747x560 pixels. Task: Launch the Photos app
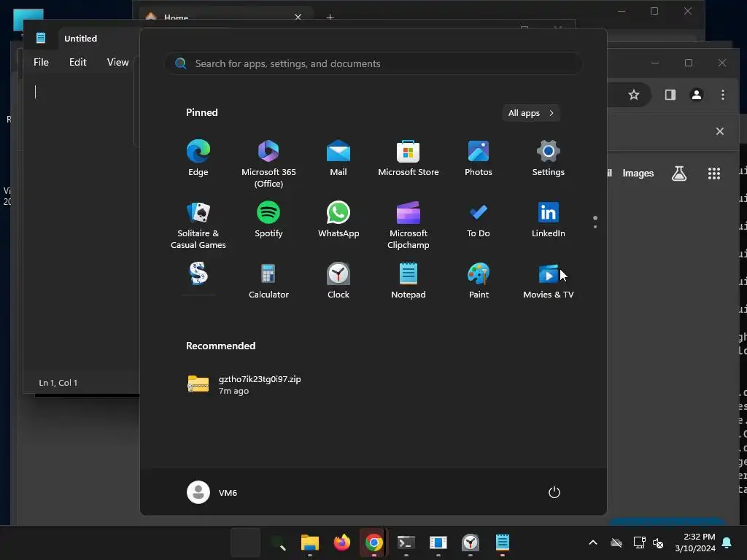point(479,158)
